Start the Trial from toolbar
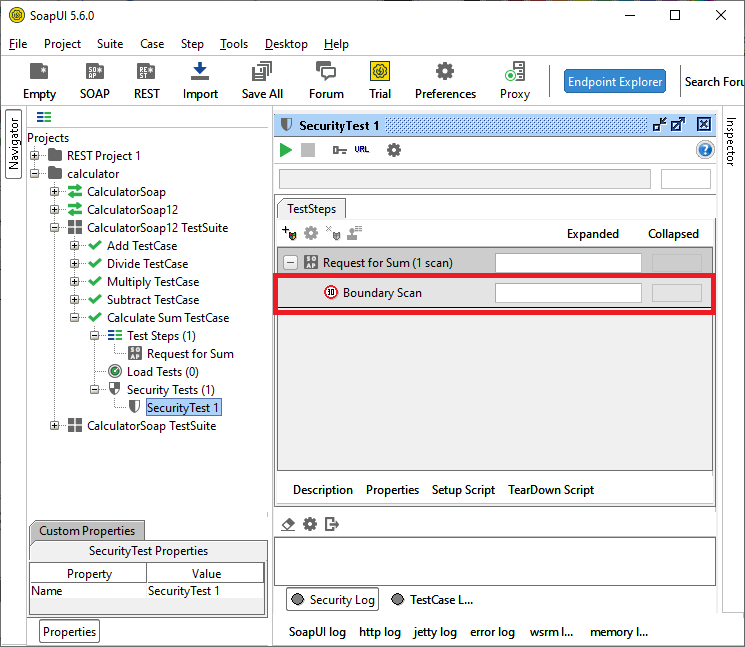The width and height of the screenshot is (745, 647). click(380, 81)
